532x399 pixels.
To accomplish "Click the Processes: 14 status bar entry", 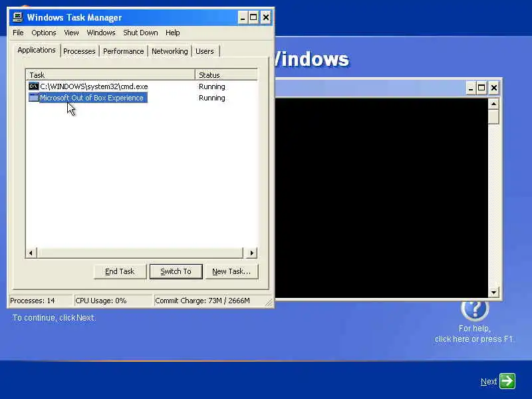I will point(40,301).
